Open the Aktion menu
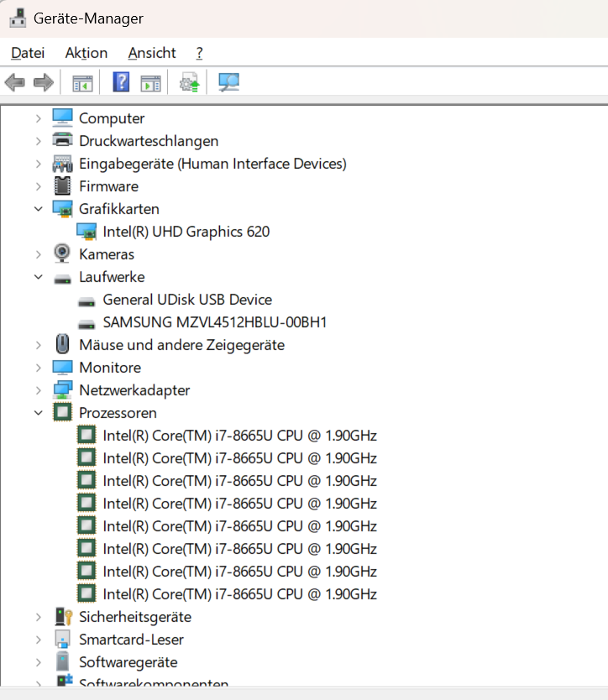 pos(86,53)
